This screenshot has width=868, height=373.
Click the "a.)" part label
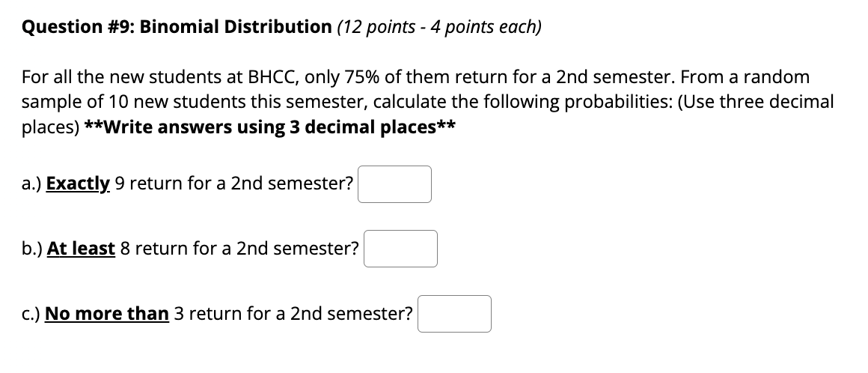[31, 184]
